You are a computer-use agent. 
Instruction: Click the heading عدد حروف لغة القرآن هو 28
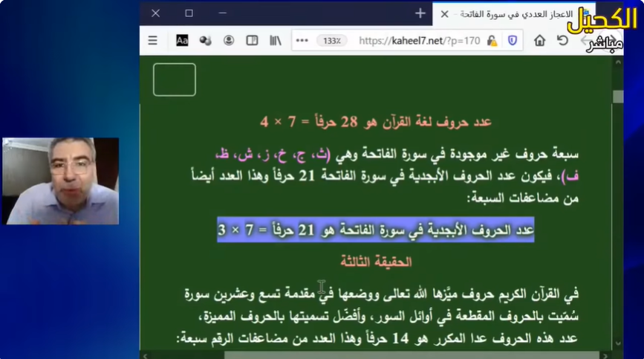(376, 122)
